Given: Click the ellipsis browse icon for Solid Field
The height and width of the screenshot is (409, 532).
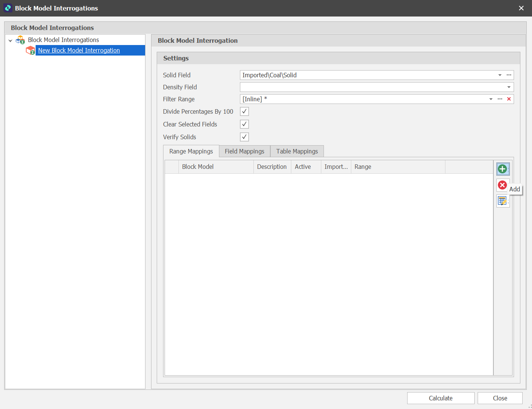Looking at the screenshot, I should 509,75.
